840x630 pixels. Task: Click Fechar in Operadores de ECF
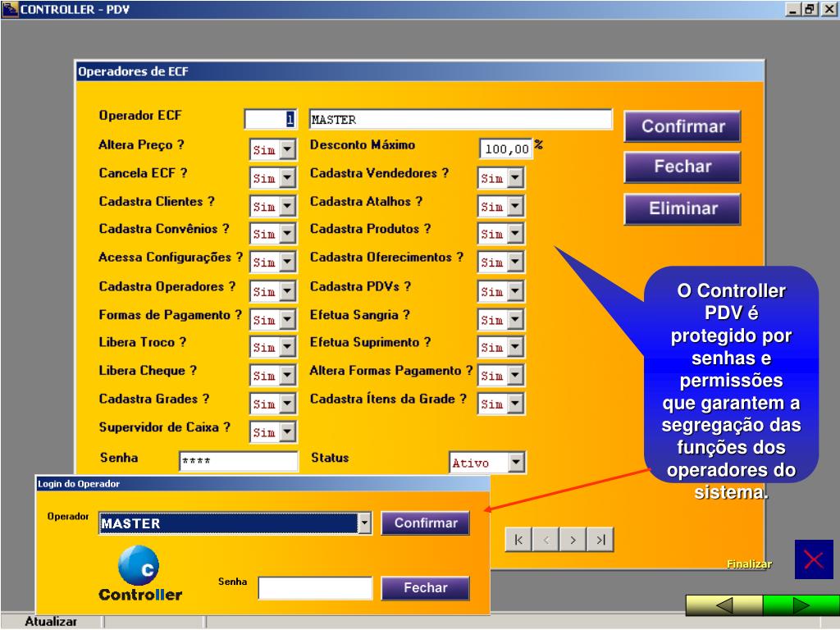pos(682,167)
